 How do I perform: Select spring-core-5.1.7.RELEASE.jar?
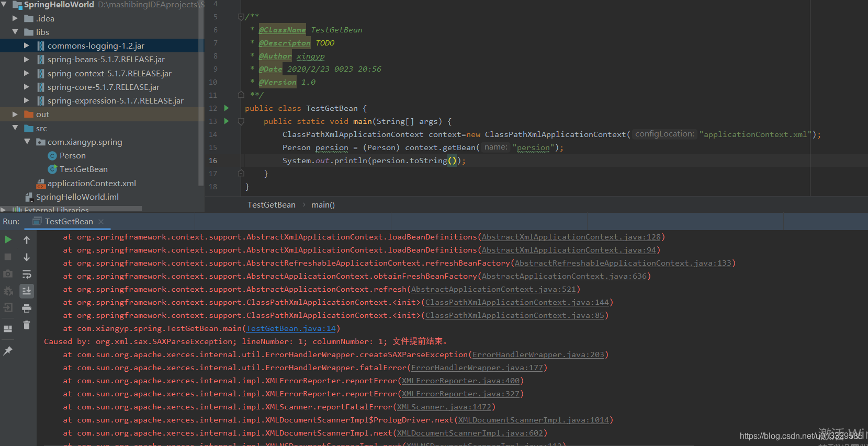[104, 87]
